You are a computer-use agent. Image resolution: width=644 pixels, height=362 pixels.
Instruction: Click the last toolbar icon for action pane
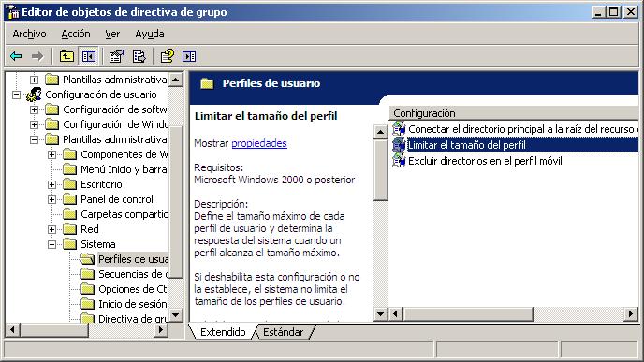click(x=189, y=56)
